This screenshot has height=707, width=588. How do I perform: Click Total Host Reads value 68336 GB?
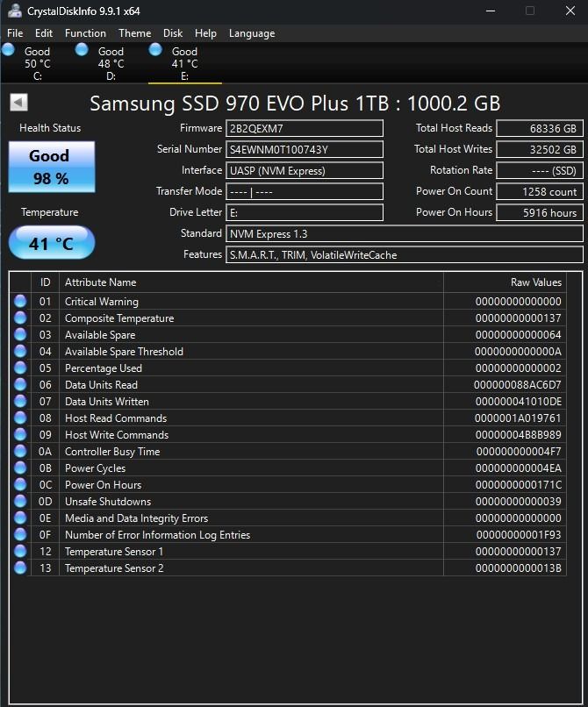click(x=539, y=128)
